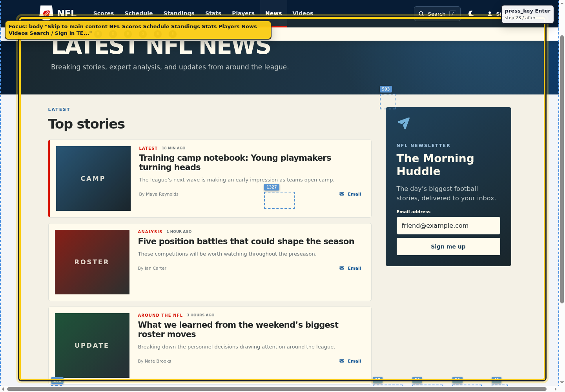
Task: Click the "18 MIN AGO" timestamp
Action: [x=173, y=148]
